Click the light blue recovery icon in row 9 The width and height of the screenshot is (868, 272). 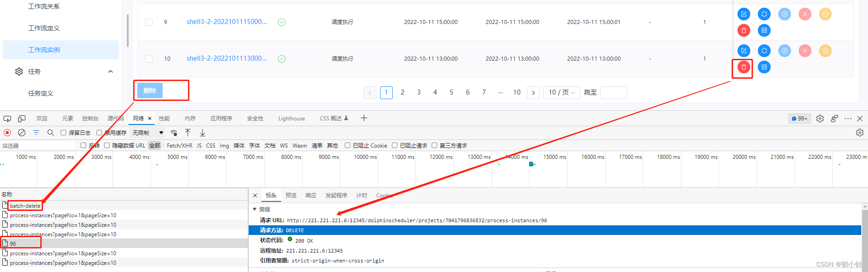(x=784, y=14)
